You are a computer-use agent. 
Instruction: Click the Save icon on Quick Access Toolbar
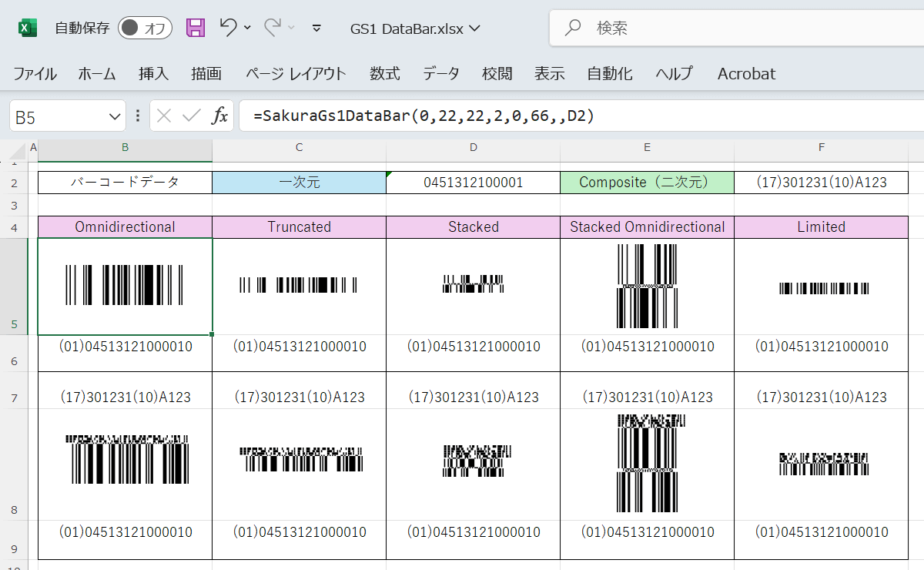pos(195,27)
